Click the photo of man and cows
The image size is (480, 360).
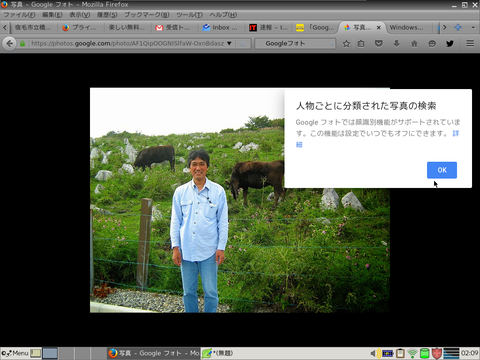coord(240,200)
